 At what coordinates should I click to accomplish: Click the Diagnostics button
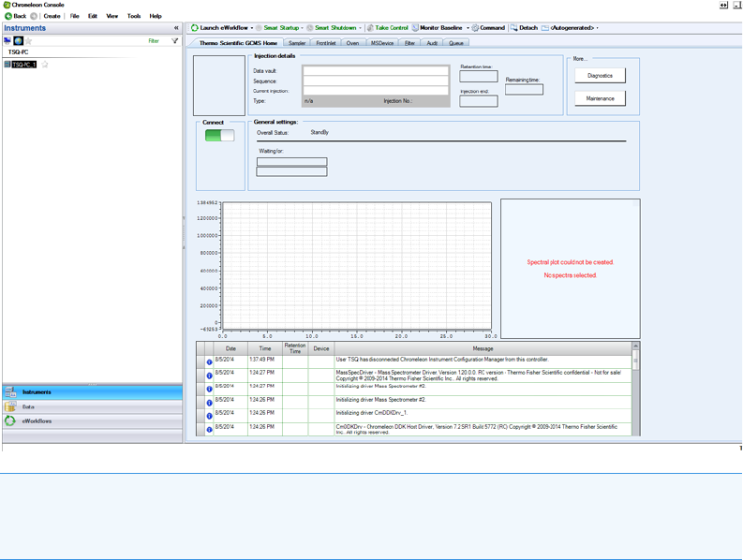[x=600, y=76]
